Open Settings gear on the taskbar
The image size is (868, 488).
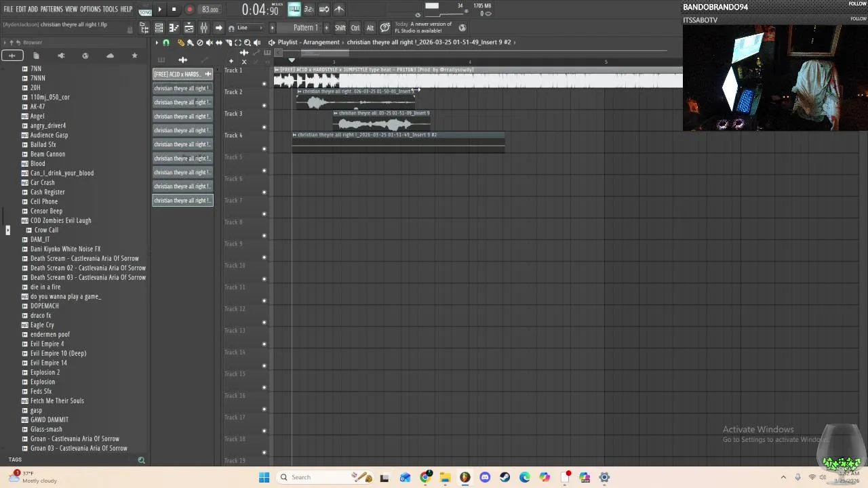604,477
